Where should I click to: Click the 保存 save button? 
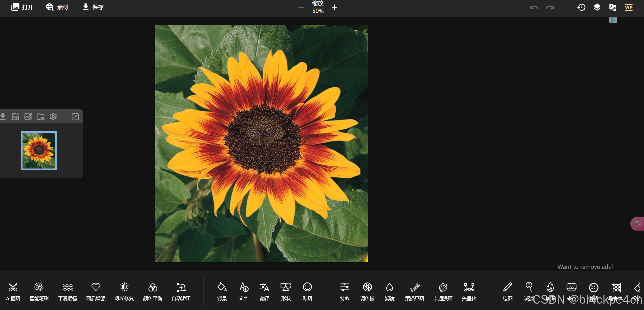[93, 7]
